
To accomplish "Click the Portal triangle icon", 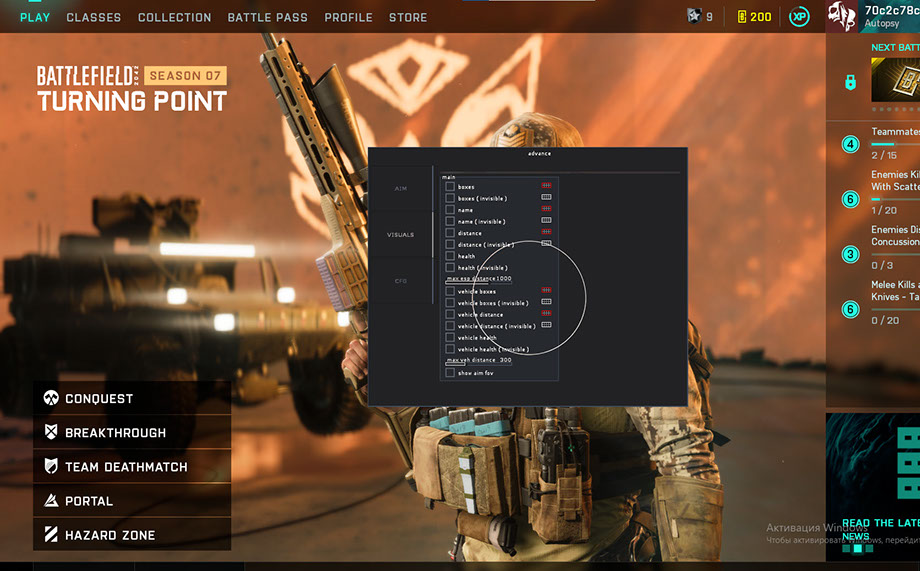I will [50, 501].
